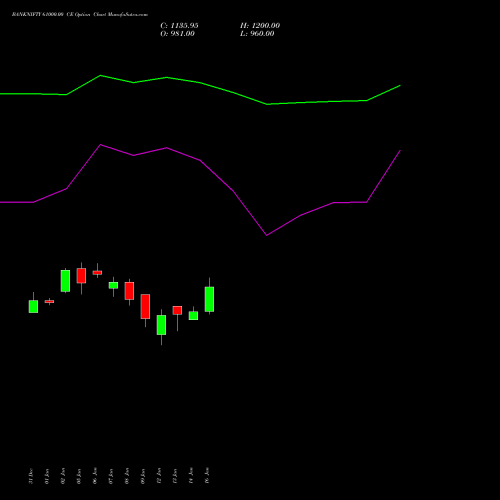The width and height of the screenshot is (500, 500).
Task: Click the high price H: 1200.00
Action: click(260, 25)
